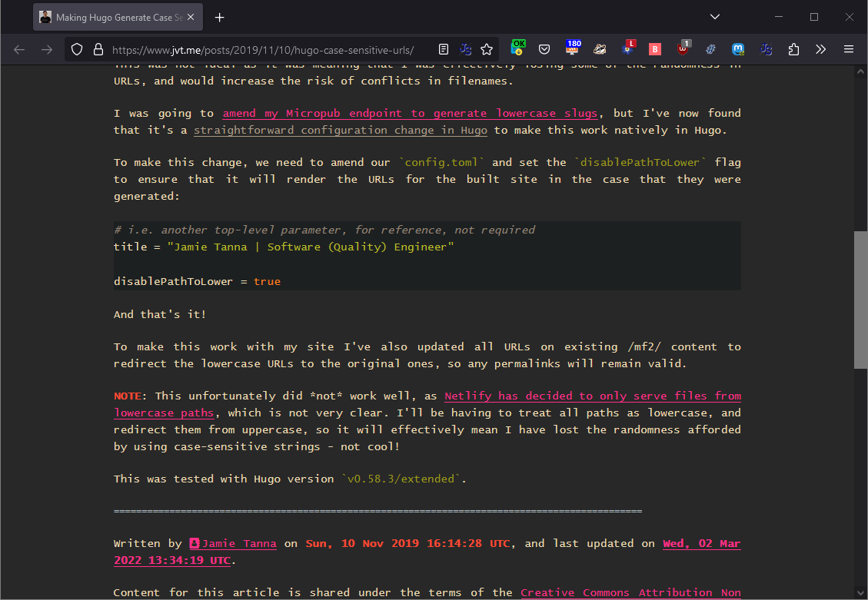Bookmark this page with the star icon
Image resolution: width=868 pixels, height=600 pixels.
pyautogui.click(x=487, y=50)
